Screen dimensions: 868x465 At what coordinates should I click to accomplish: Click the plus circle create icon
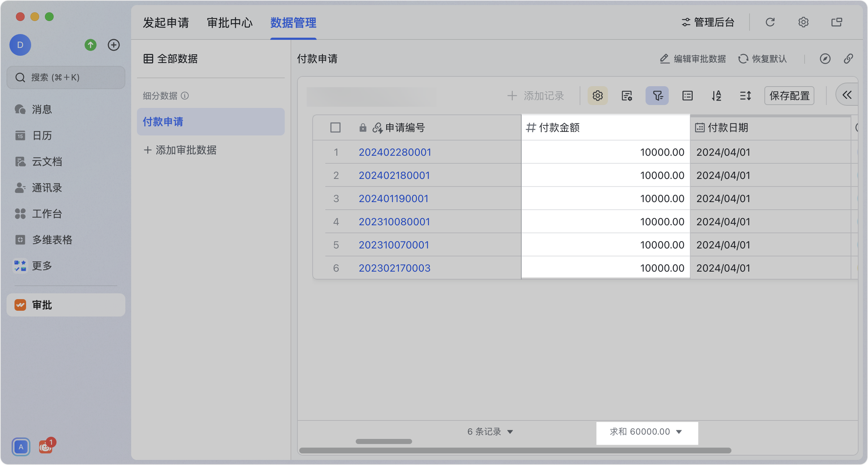click(x=114, y=45)
